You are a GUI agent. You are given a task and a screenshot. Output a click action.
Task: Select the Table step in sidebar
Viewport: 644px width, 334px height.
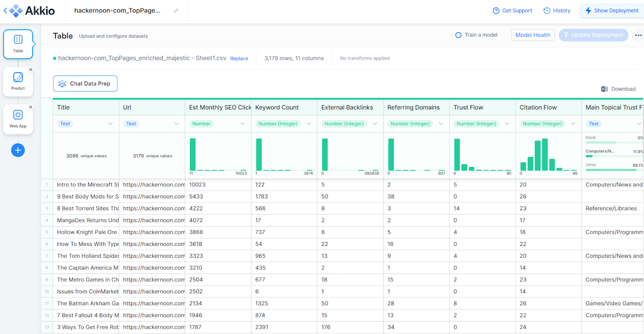tap(18, 44)
